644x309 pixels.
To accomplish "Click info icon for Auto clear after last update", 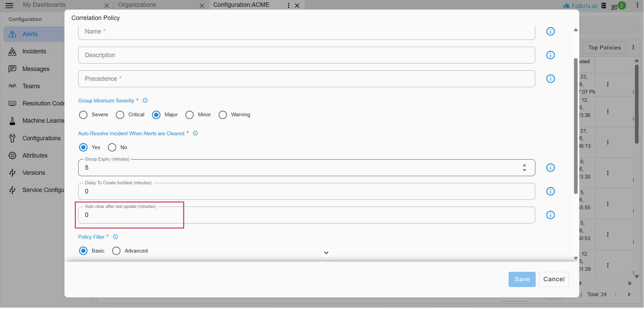I will point(551,215).
